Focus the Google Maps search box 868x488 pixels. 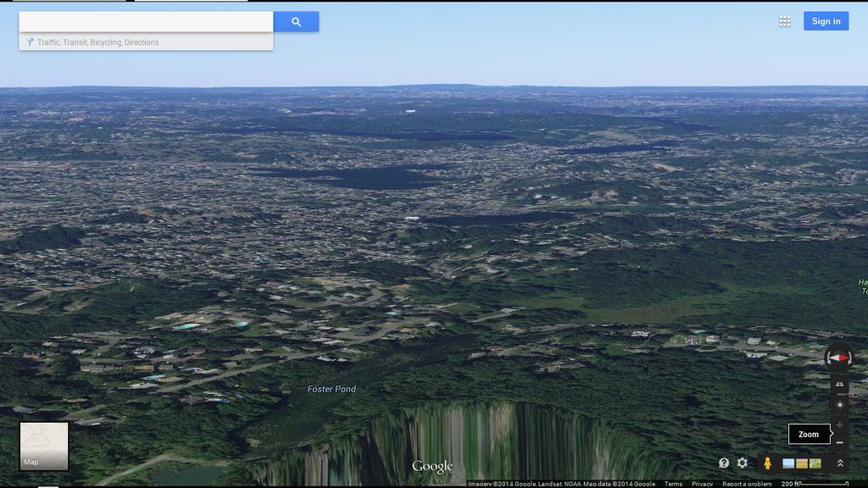point(146,22)
